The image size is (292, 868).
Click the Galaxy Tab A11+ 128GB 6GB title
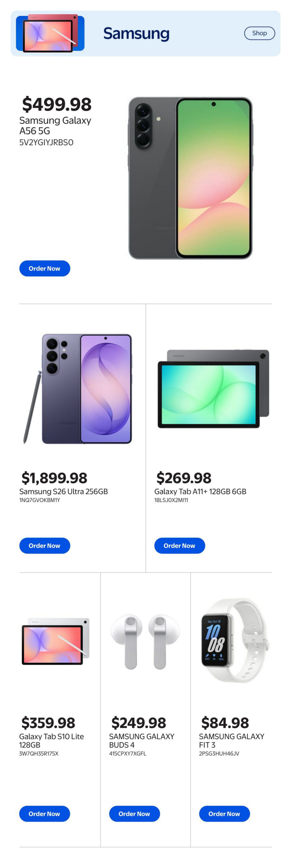tap(200, 491)
